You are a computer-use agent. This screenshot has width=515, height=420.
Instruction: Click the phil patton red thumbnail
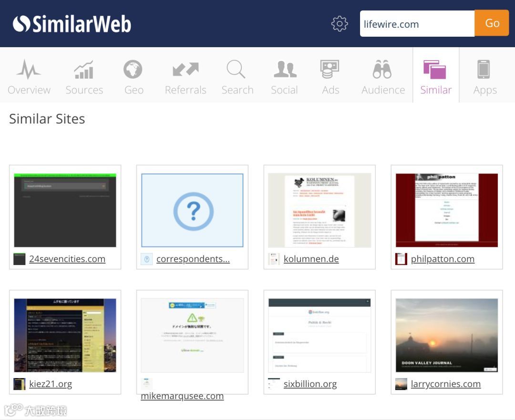click(x=447, y=210)
